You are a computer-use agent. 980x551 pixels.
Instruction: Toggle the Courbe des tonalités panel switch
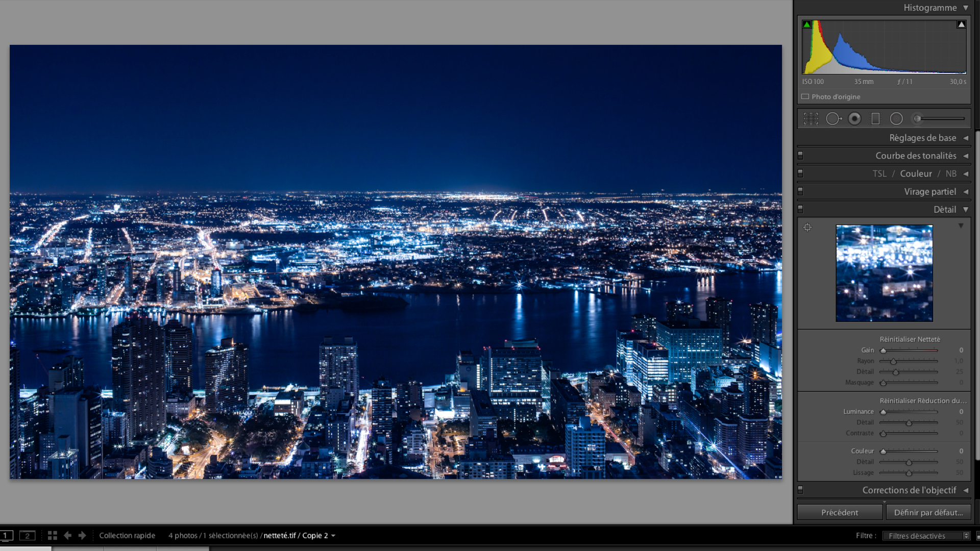[800, 155]
